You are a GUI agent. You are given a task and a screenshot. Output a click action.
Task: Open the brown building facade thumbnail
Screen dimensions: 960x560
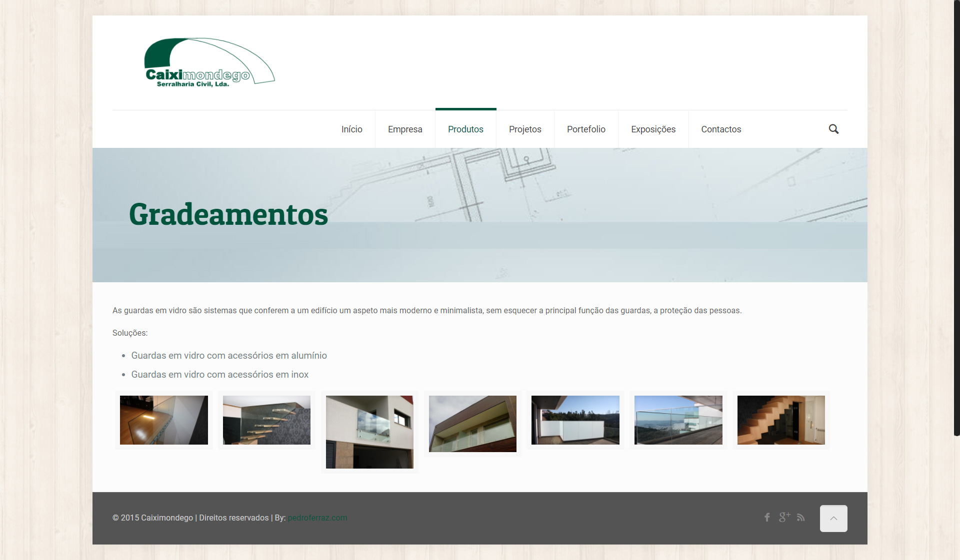click(472, 424)
